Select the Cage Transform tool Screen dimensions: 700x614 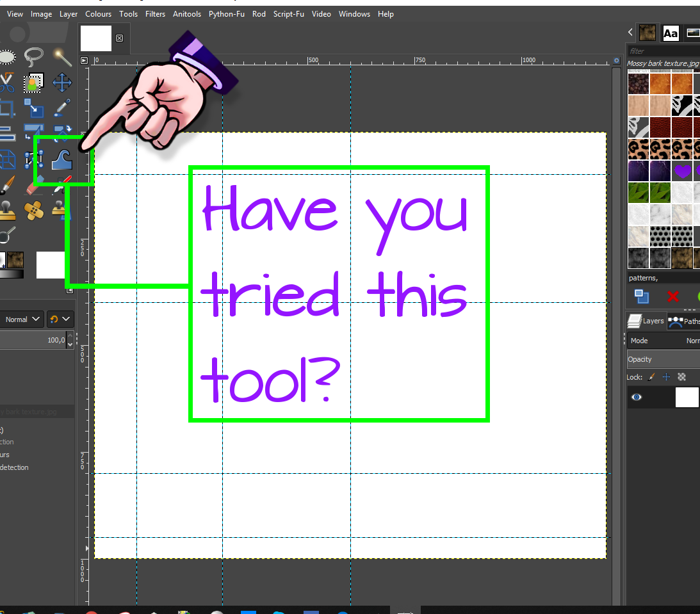pyautogui.click(x=34, y=160)
